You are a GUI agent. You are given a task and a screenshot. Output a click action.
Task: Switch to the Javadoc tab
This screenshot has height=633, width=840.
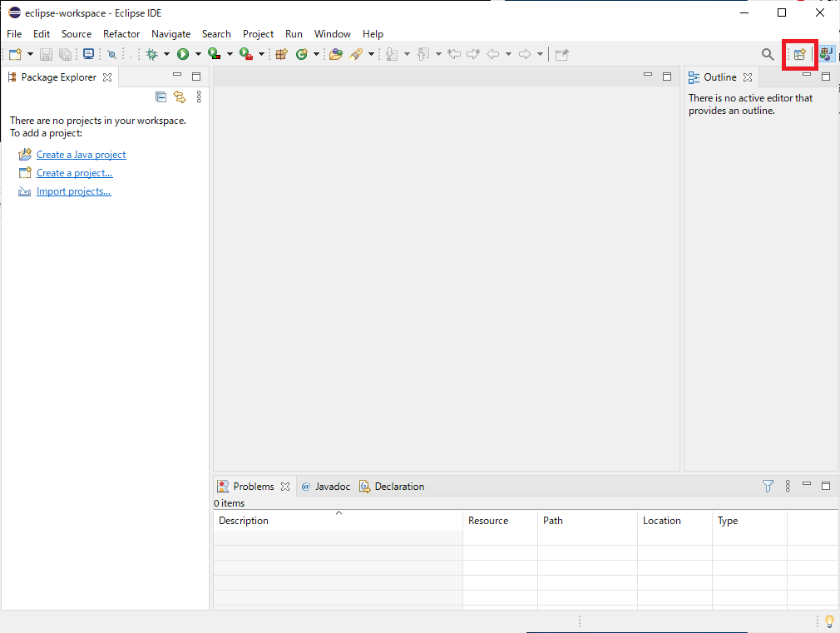click(326, 486)
